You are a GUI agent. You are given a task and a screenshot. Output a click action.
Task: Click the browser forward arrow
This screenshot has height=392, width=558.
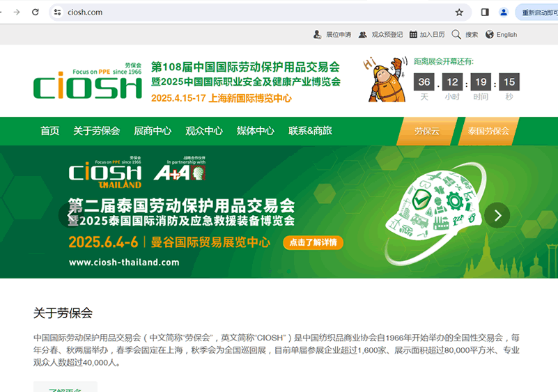[x=17, y=12]
